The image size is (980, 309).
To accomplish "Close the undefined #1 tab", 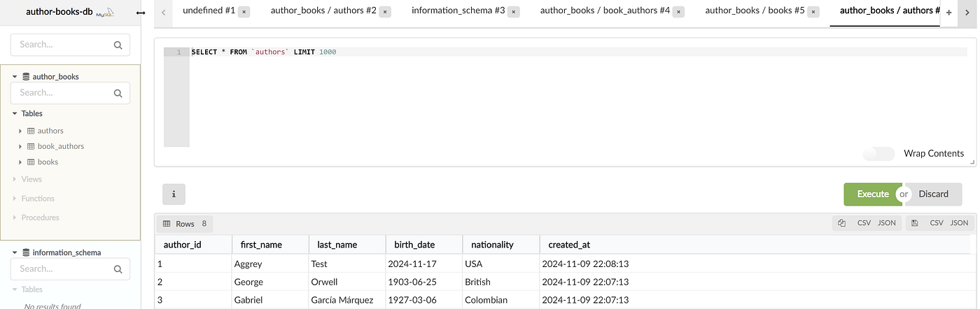I will 244,12.
